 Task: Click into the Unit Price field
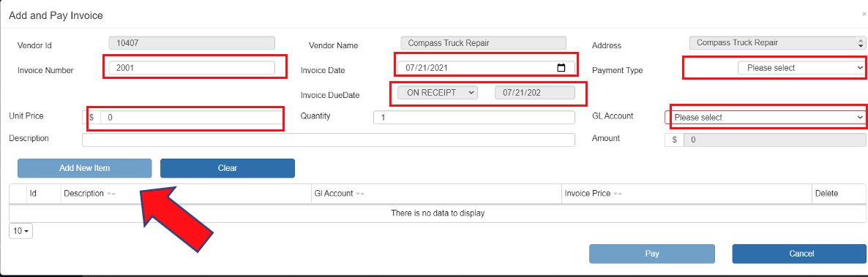pos(192,118)
